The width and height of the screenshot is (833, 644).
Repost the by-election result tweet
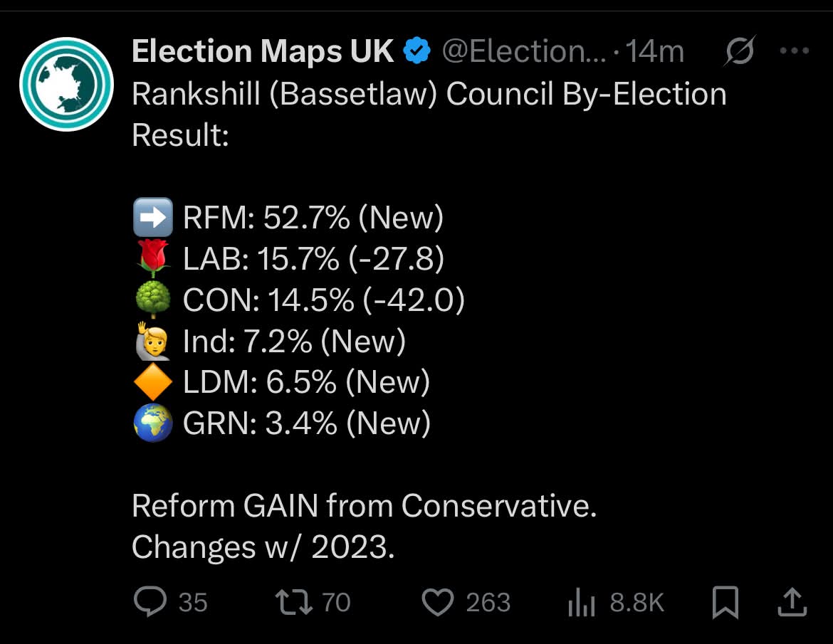(294, 603)
